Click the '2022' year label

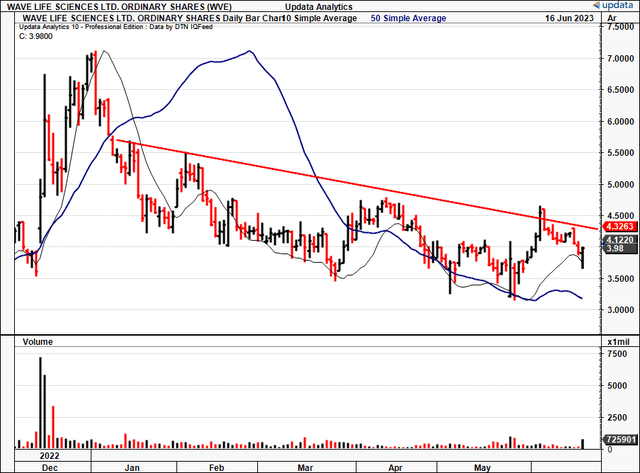pos(49,456)
